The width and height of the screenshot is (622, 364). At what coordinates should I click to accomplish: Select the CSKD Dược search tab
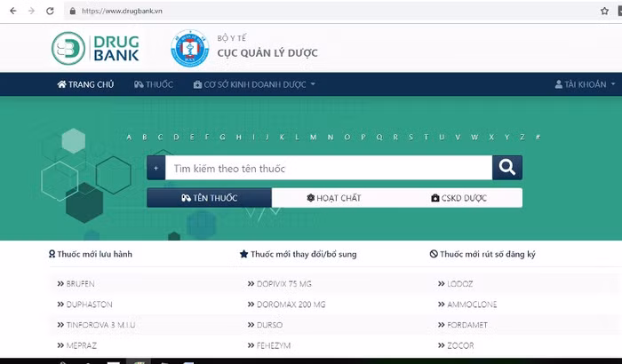click(459, 198)
